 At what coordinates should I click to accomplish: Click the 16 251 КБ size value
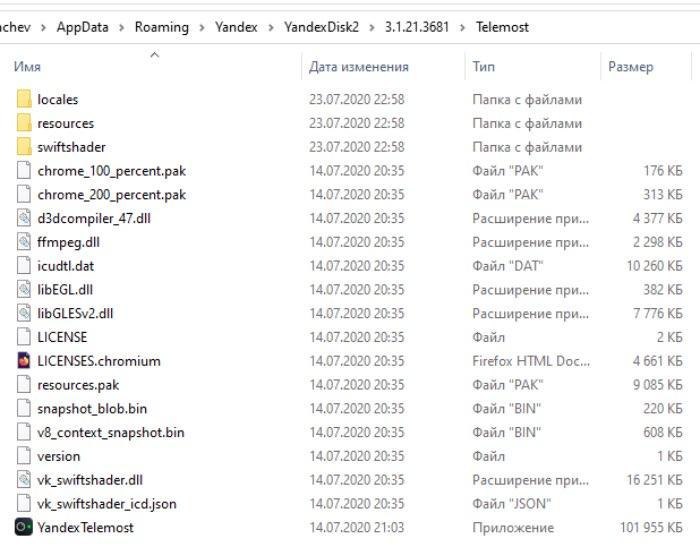654,480
